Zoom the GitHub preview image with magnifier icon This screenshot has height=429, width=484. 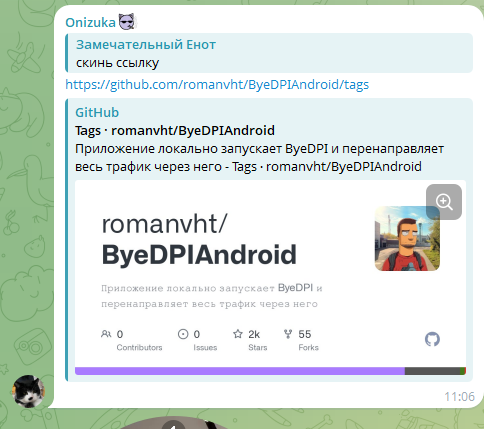pos(444,202)
